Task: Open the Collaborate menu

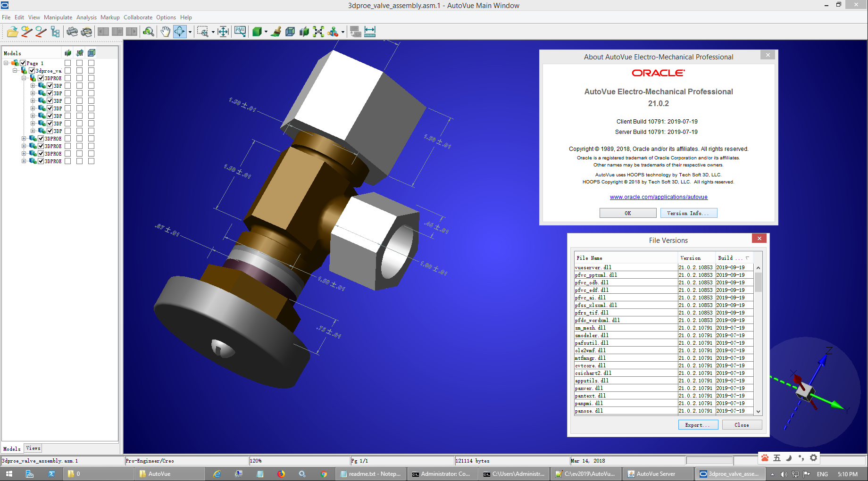Action: [138, 17]
